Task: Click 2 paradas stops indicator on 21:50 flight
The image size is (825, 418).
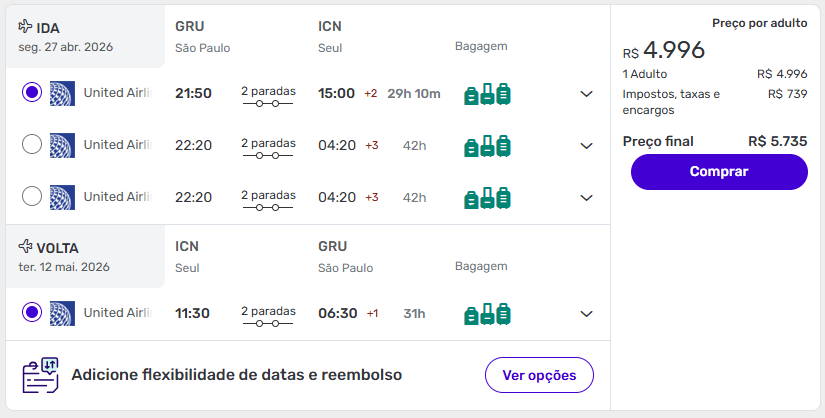Action: click(x=268, y=95)
